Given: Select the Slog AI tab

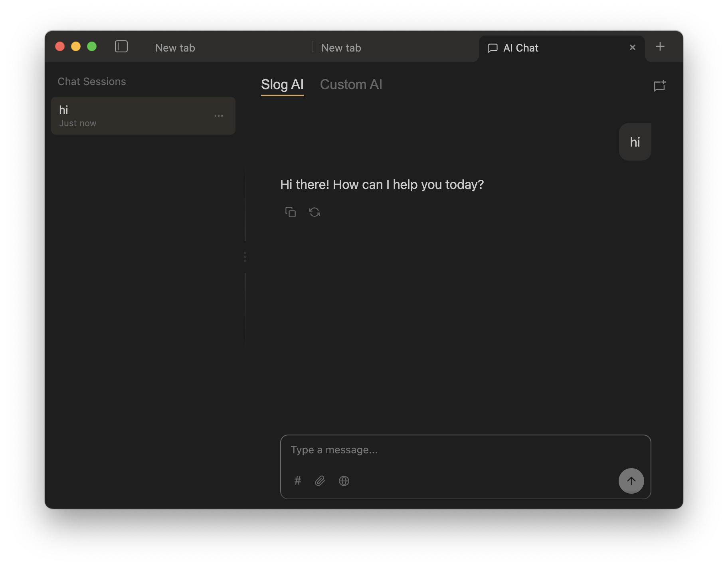Looking at the screenshot, I should pyautogui.click(x=282, y=84).
